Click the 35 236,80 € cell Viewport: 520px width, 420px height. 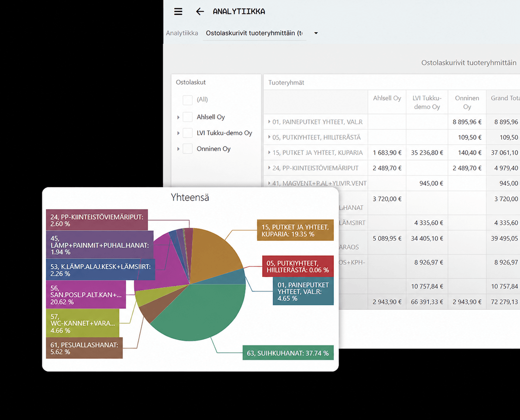tap(427, 152)
